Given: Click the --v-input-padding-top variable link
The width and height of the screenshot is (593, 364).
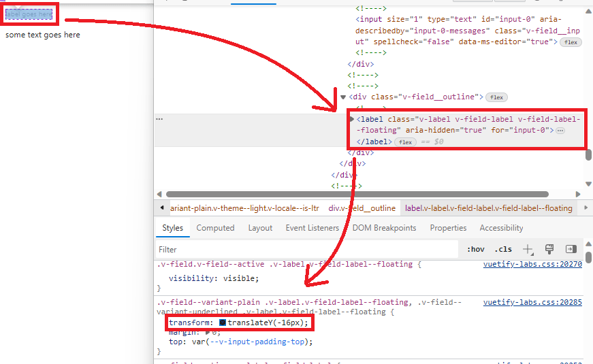Looking at the screenshot, I should [257, 342].
